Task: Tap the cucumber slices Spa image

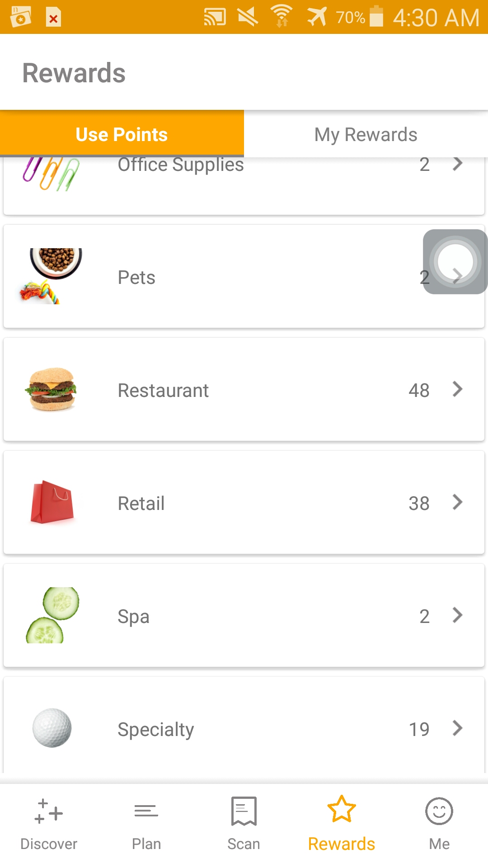Action: [52, 615]
